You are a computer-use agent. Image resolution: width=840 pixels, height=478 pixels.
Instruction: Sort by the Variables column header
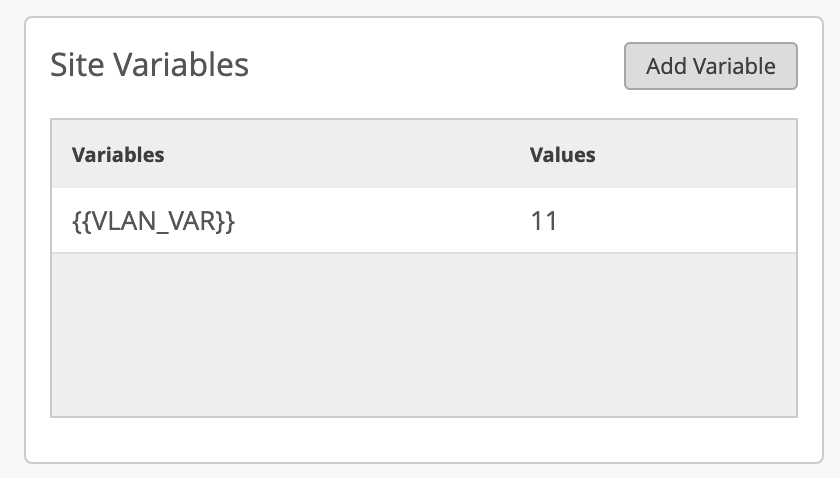[118, 155]
